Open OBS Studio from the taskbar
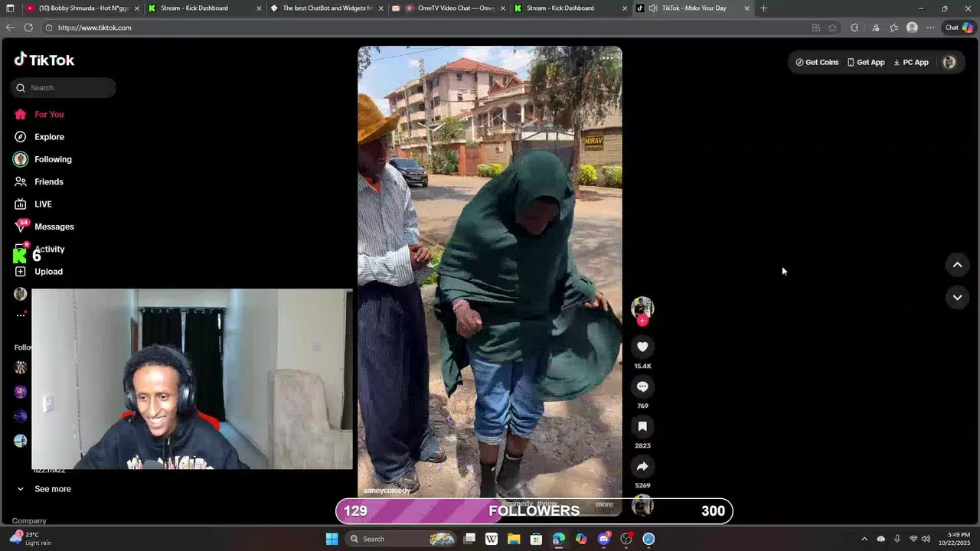The width and height of the screenshot is (980, 551). click(x=626, y=539)
